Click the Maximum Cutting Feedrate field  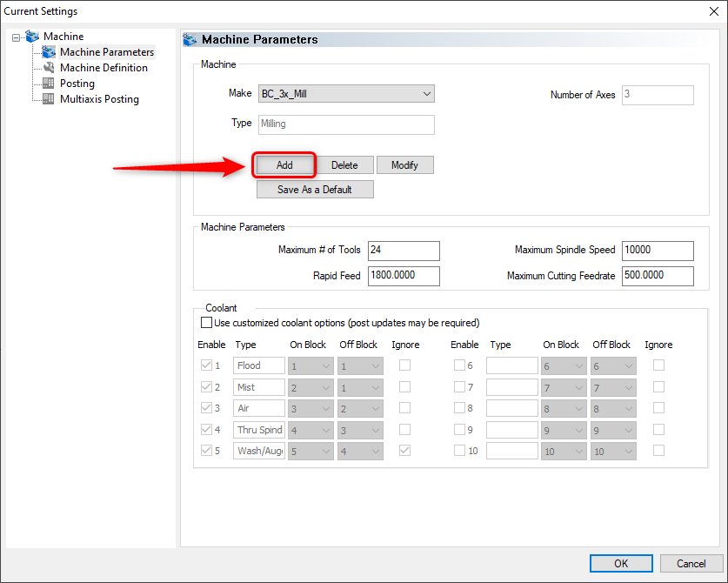(658, 276)
